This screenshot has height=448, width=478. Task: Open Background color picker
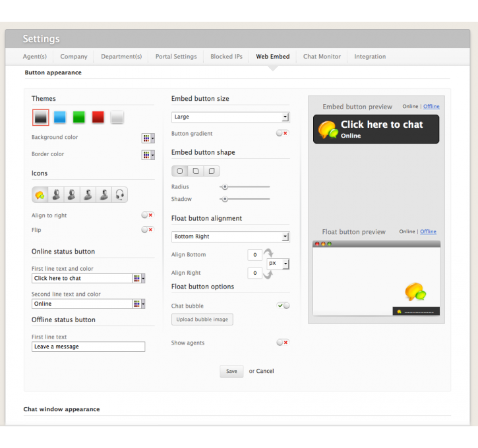[148, 138]
